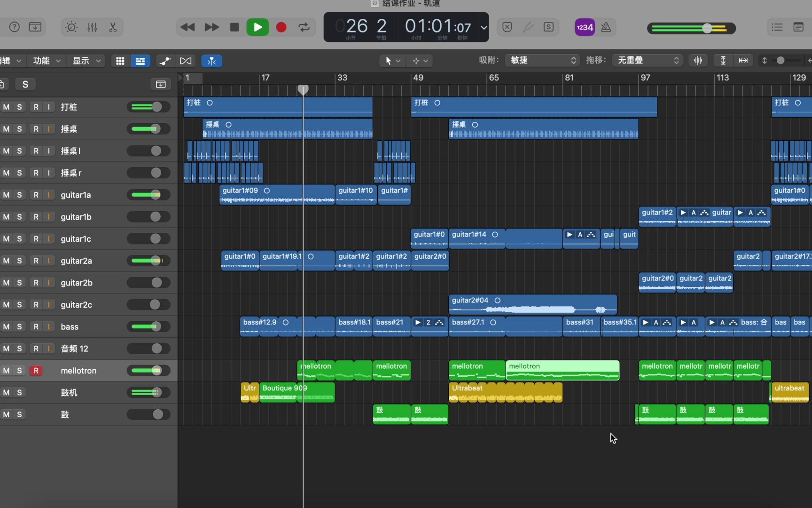Mute the bass track

point(6,326)
